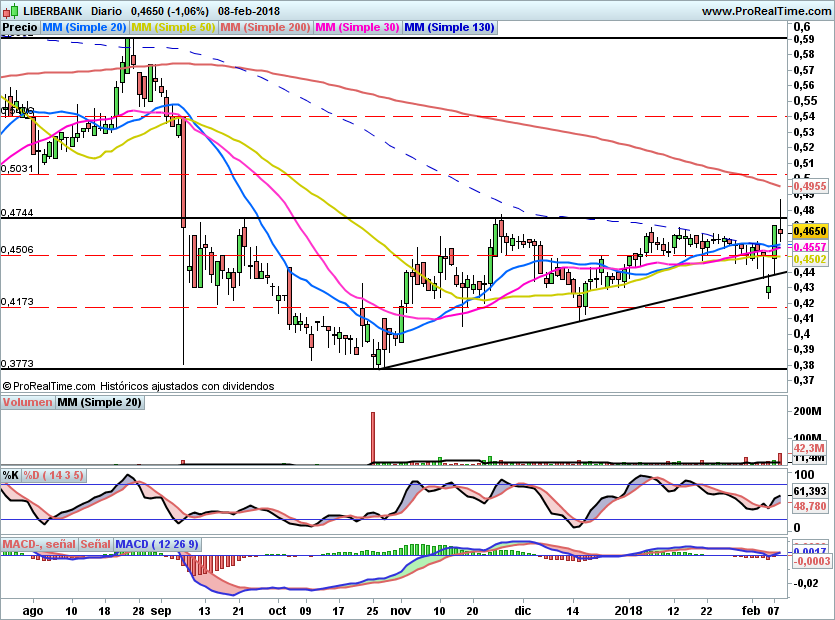The image size is (835, 620).
Task: Click the 0,59 price axis label
Action: pyautogui.click(x=804, y=39)
